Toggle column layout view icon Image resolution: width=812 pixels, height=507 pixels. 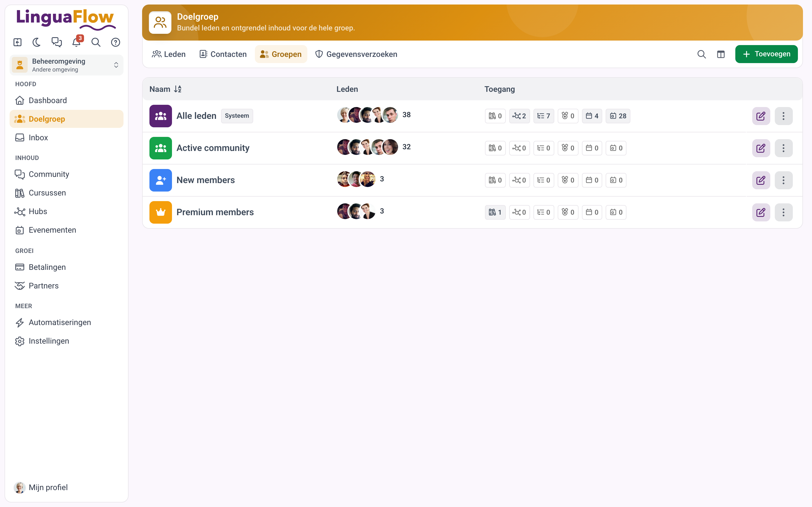[721, 54]
